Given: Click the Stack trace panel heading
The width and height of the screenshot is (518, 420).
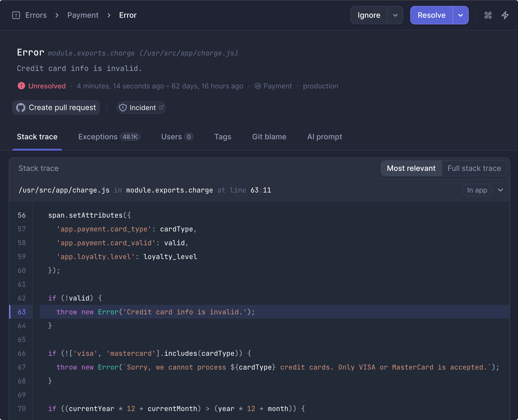Looking at the screenshot, I should click(38, 168).
